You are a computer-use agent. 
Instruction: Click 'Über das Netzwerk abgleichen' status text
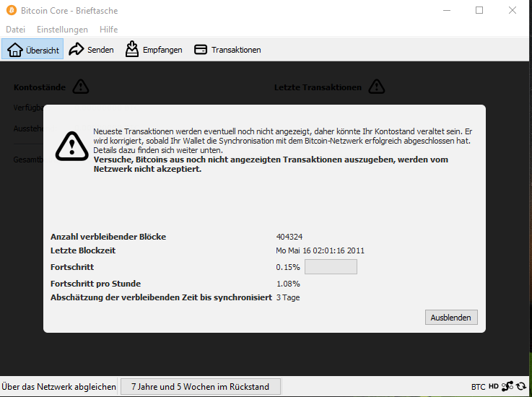point(58,386)
